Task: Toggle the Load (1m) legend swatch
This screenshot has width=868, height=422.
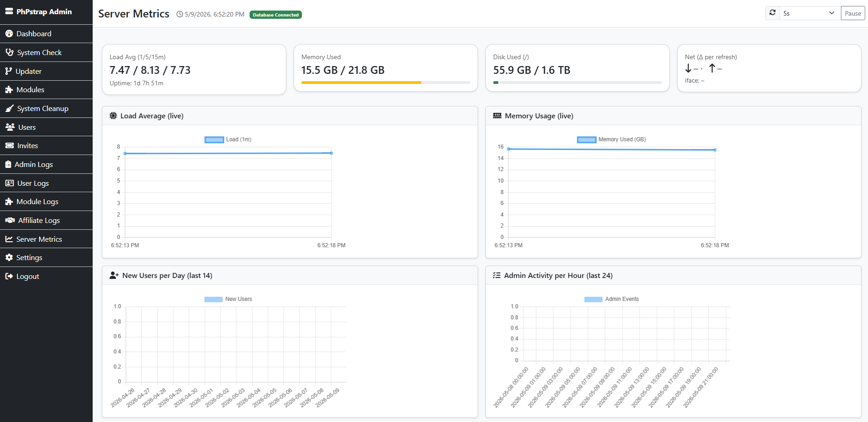Action: point(214,139)
